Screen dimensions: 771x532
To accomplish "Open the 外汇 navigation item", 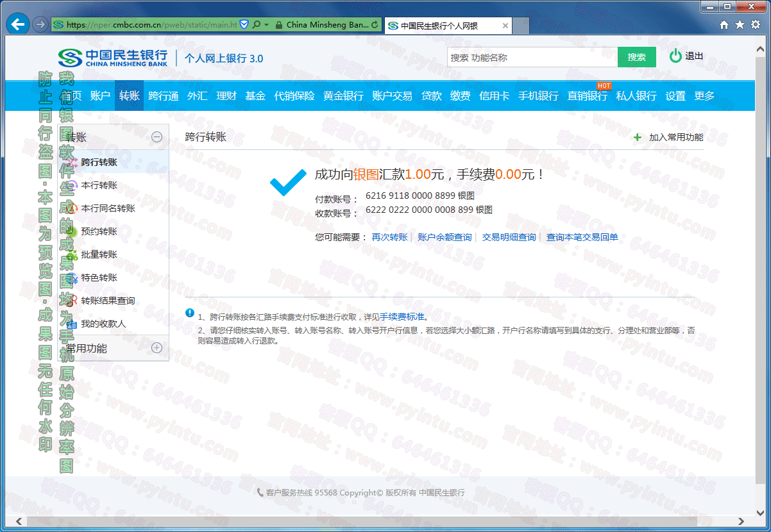I will click(198, 96).
